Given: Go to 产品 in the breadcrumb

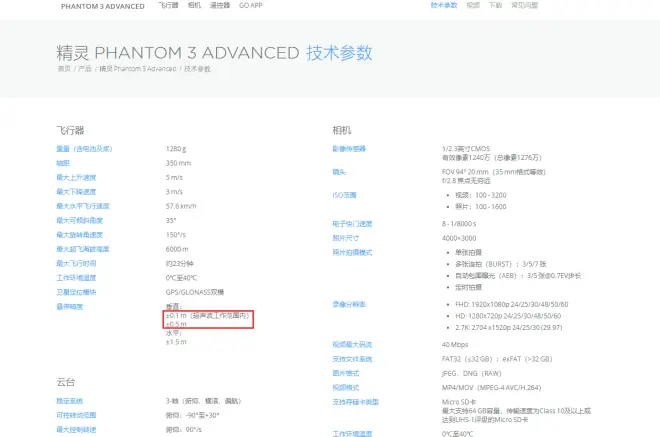Looking at the screenshot, I should 85,69.
